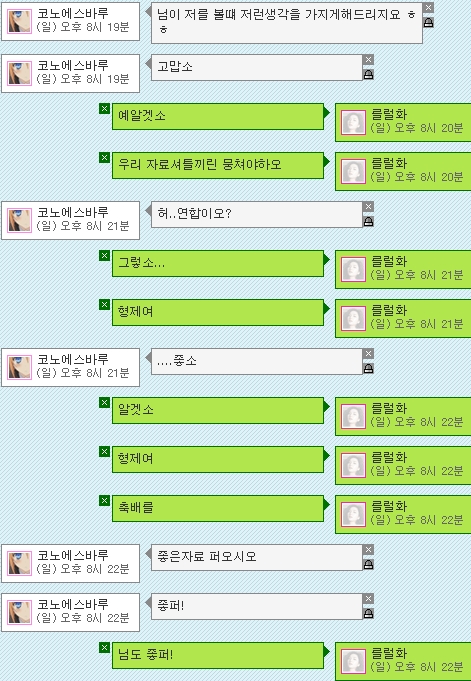Click the 클럴화 name beside '알겠소' message
This screenshot has width=471, height=681.
[389, 408]
